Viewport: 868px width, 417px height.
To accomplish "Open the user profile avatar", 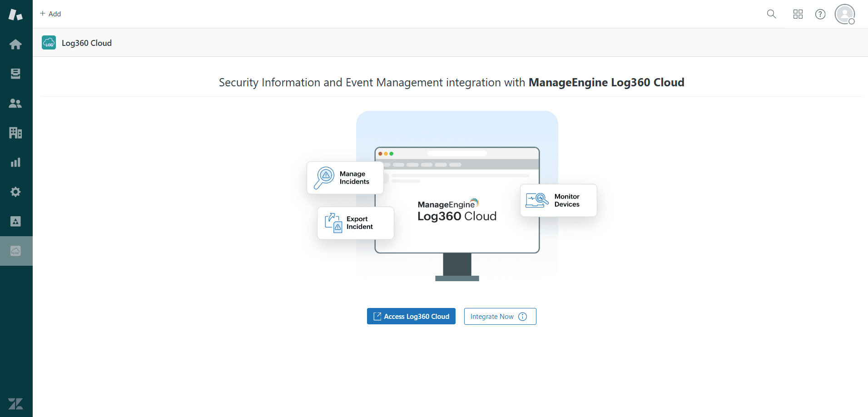I will [845, 14].
